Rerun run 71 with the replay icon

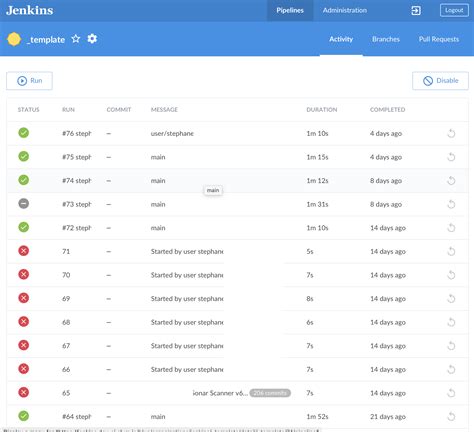pyautogui.click(x=451, y=251)
